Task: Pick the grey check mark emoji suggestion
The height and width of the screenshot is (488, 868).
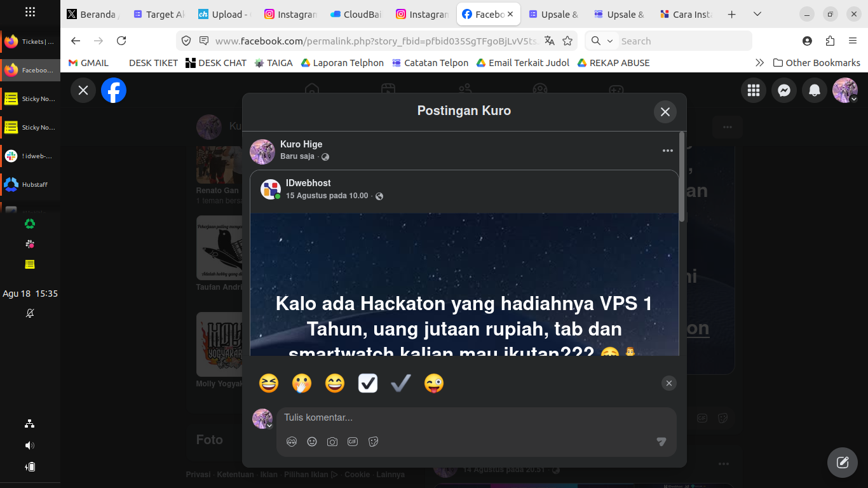Action: 401,383
